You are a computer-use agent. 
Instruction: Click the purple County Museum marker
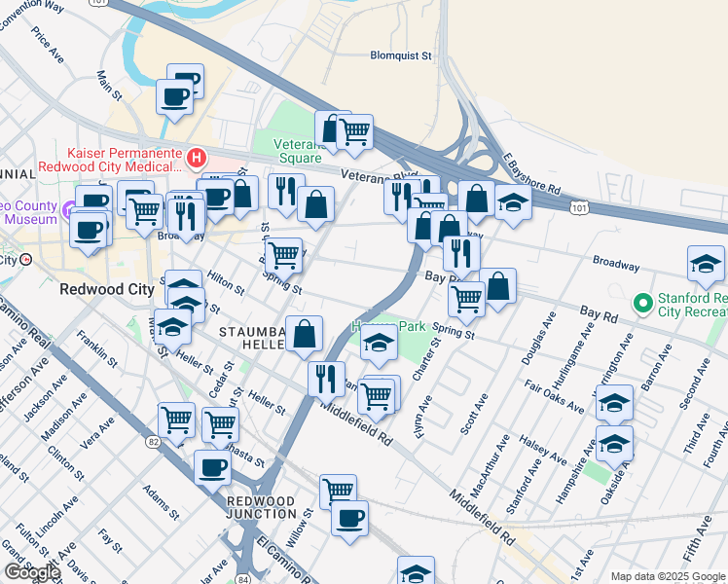(x=70, y=207)
